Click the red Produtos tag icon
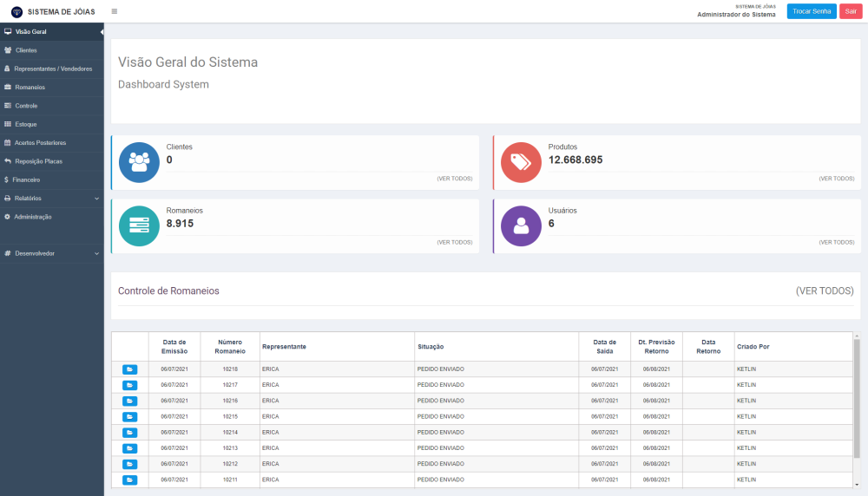868x496 pixels. 521,162
